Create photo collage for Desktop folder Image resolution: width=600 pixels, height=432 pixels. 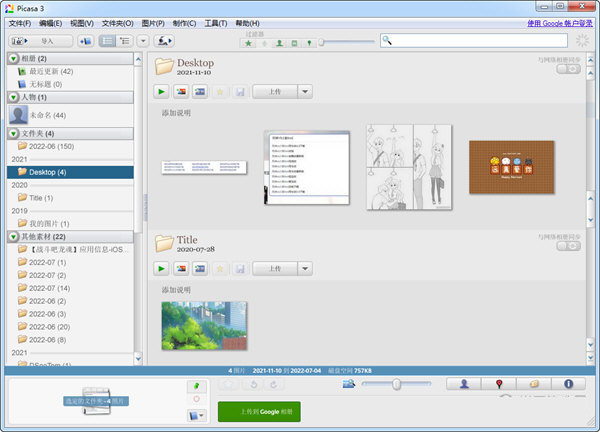point(180,91)
